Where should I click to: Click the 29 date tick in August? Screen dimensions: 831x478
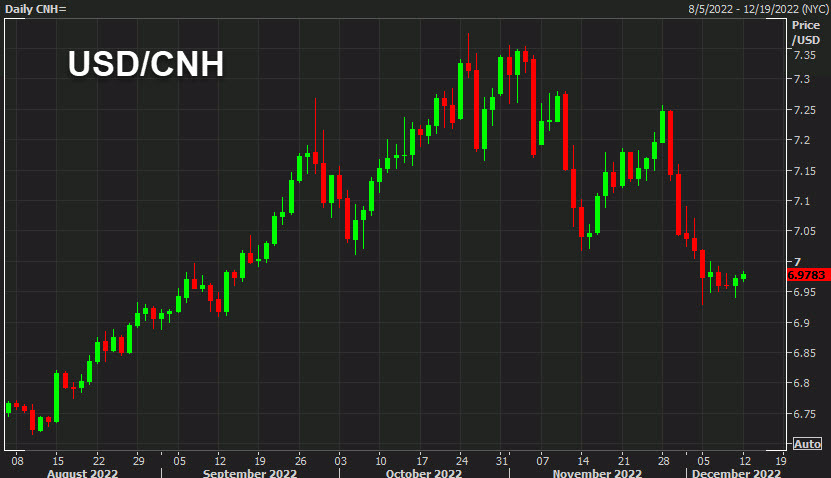(x=138, y=461)
